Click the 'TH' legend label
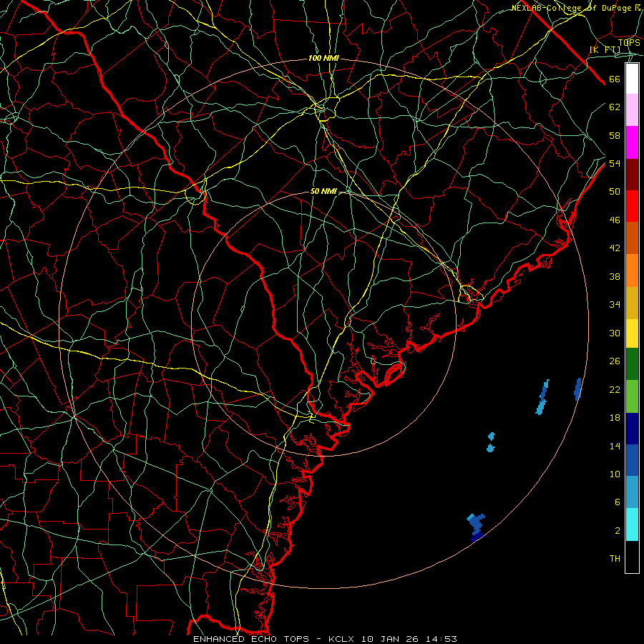 pyautogui.click(x=615, y=559)
